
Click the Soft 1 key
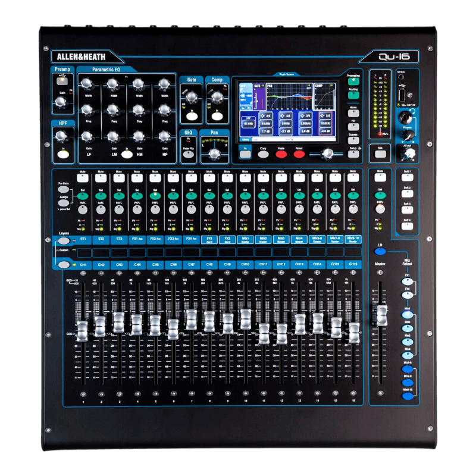pyautogui.click(x=408, y=178)
